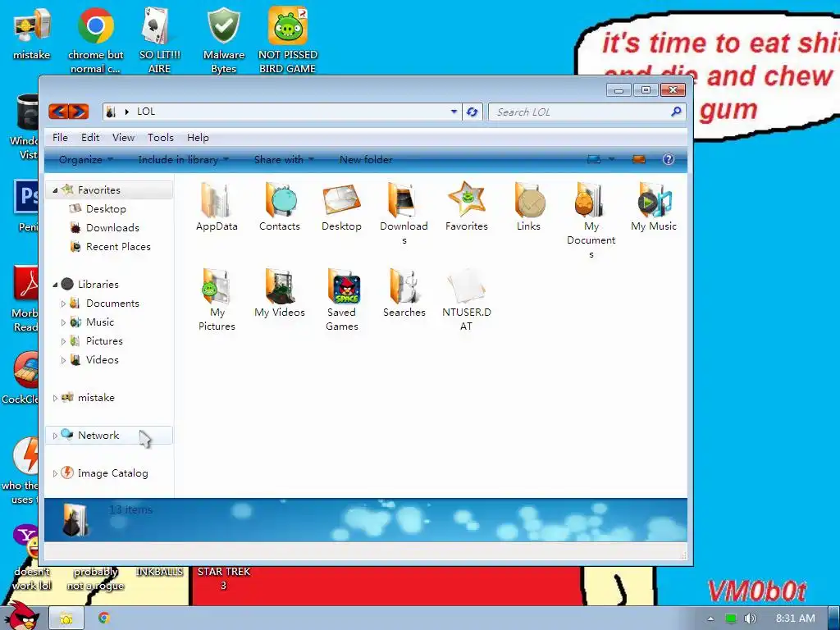Open address bar history dropdown

454,112
